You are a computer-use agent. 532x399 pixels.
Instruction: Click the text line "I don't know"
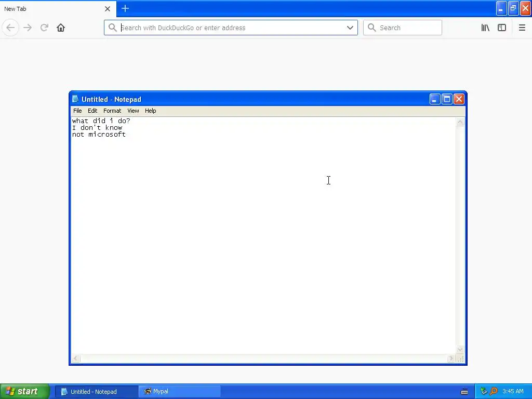(x=97, y=128)
